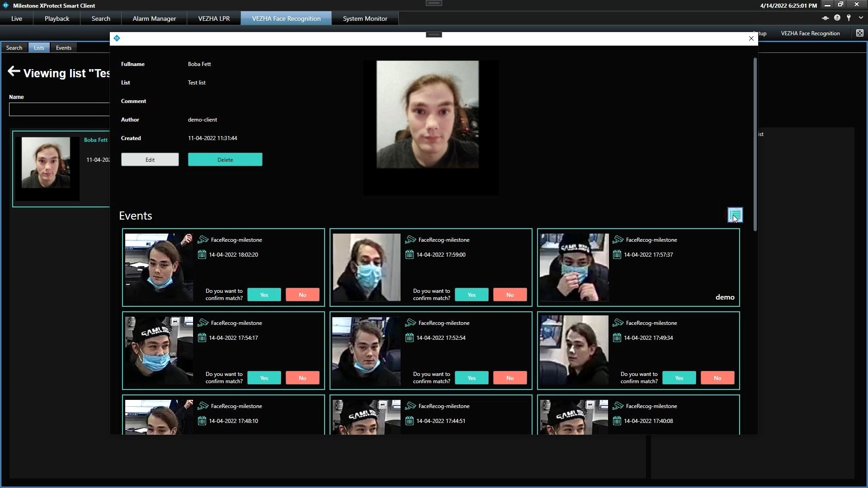Image resolution: width=868 pixels, height=488 pixels.
Task: Open the help question mark icon
Action: click(x=837, y=18)
